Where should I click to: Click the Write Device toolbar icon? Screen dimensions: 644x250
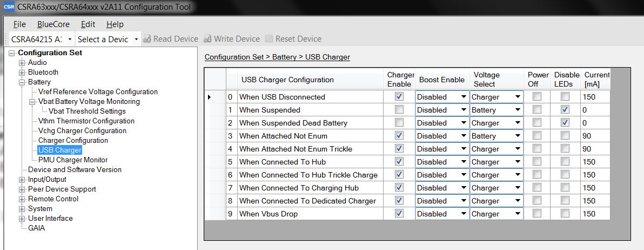(x=207, y=39)
